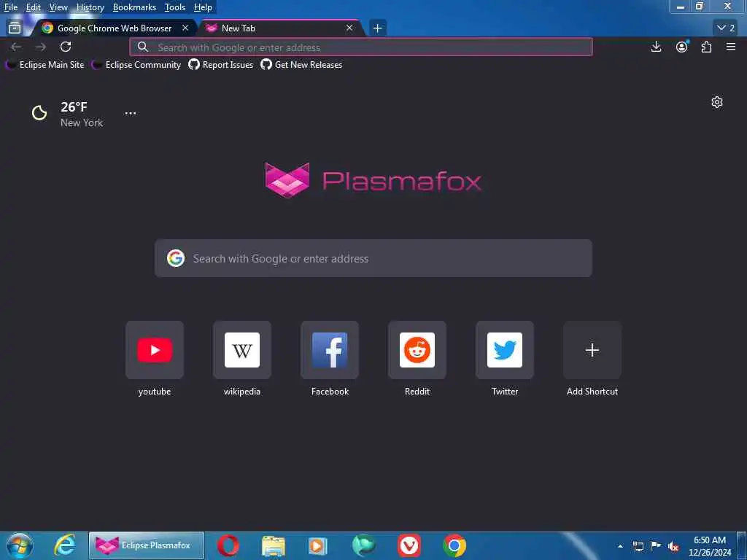The image size is (747, 560).
Task: Open the green bird browser taskbar icon
Action: coord(363,545)
